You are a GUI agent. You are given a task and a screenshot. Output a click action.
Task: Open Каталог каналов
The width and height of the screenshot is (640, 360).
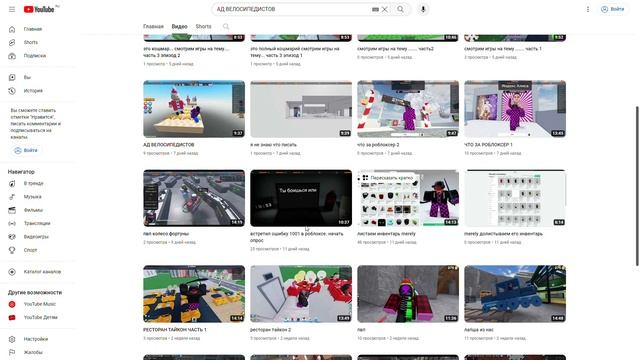point(42,272)
